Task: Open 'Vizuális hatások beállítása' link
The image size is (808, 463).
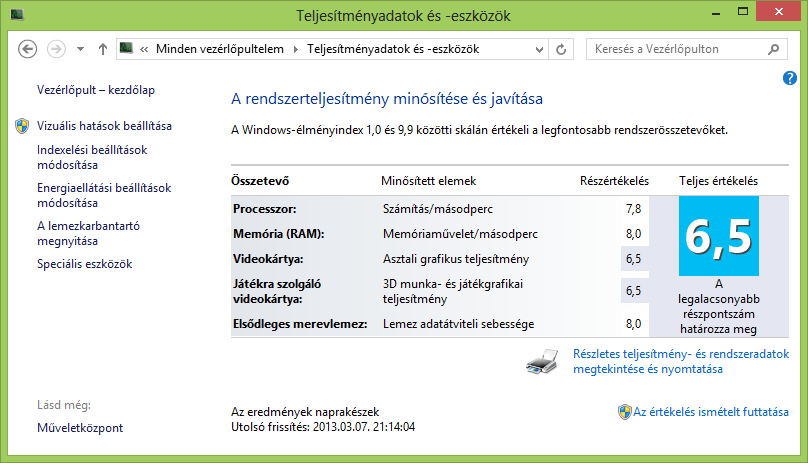Action: 104,126
